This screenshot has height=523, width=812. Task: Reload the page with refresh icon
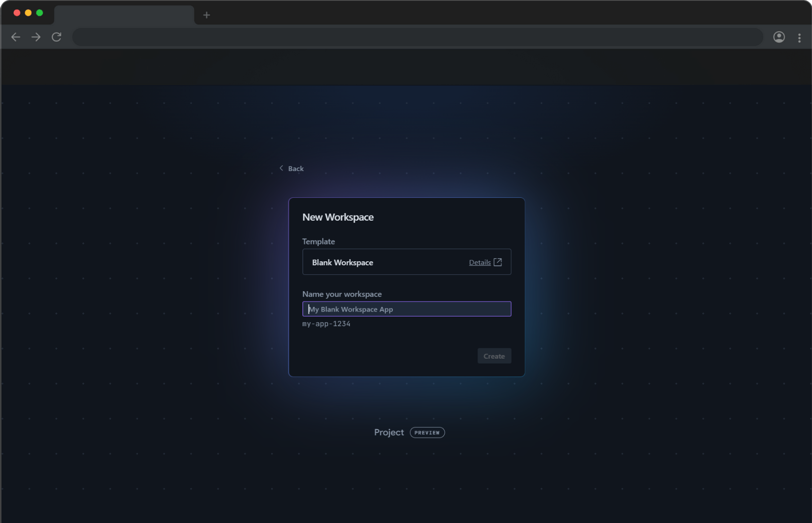point(56,37)
